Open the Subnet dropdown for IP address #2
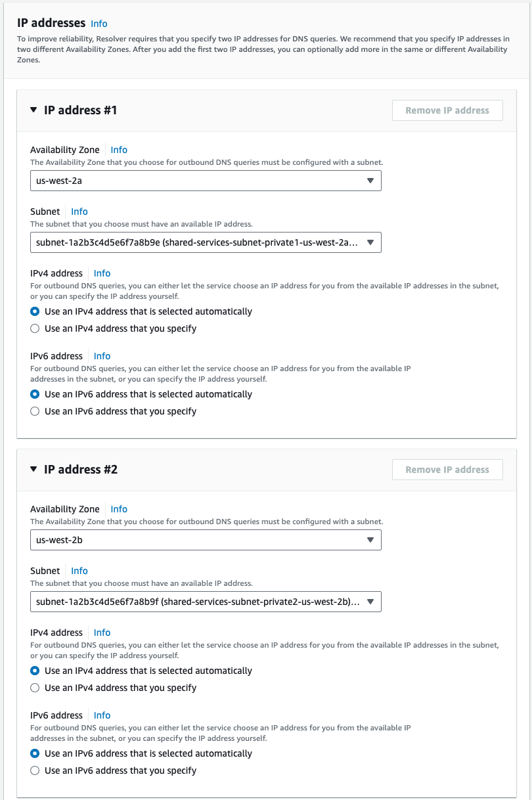Image resolution: width=532 pixels, height=800 pixels. [206, 602]
